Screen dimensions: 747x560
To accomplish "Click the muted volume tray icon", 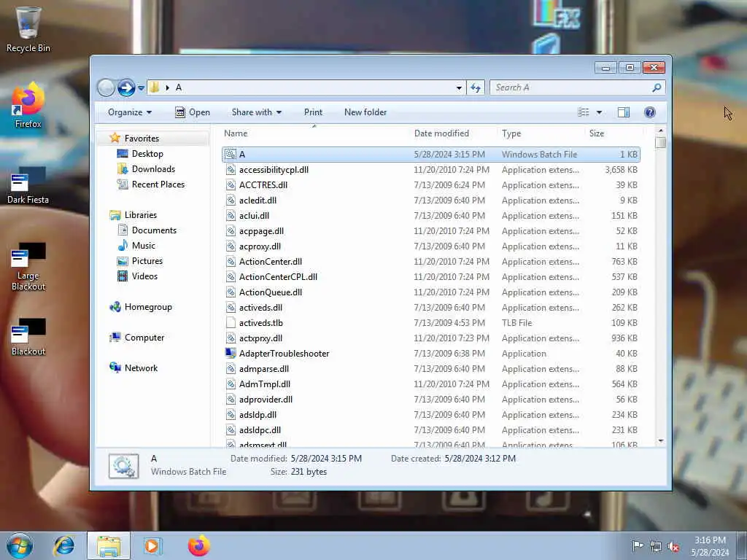I will tap(673, 547).
